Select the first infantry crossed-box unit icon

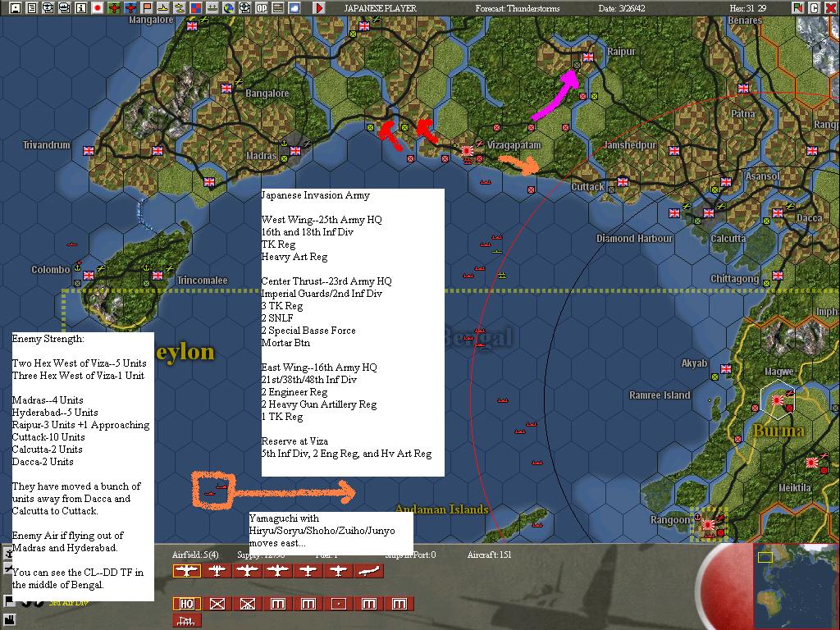[217, 604]
